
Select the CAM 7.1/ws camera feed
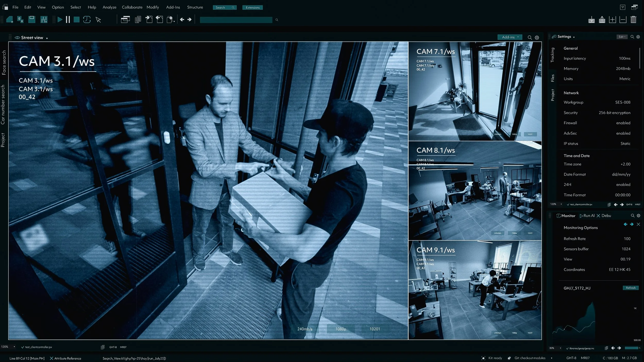point(475,91)
